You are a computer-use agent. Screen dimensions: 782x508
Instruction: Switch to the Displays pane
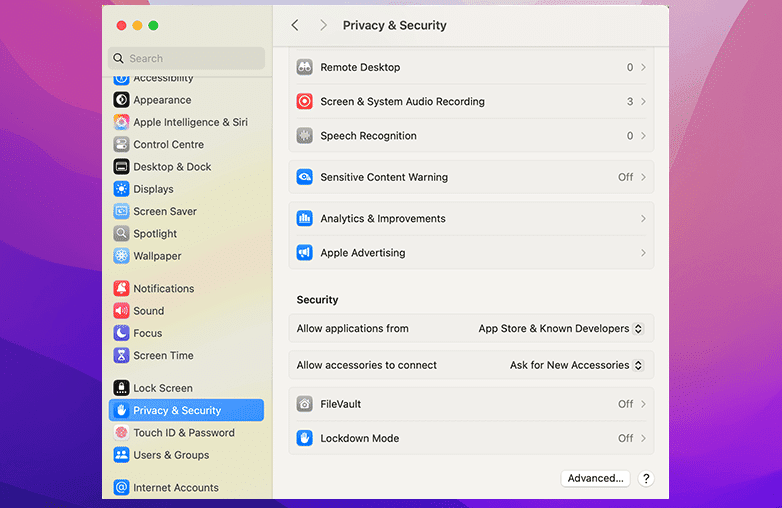(187, 189)
